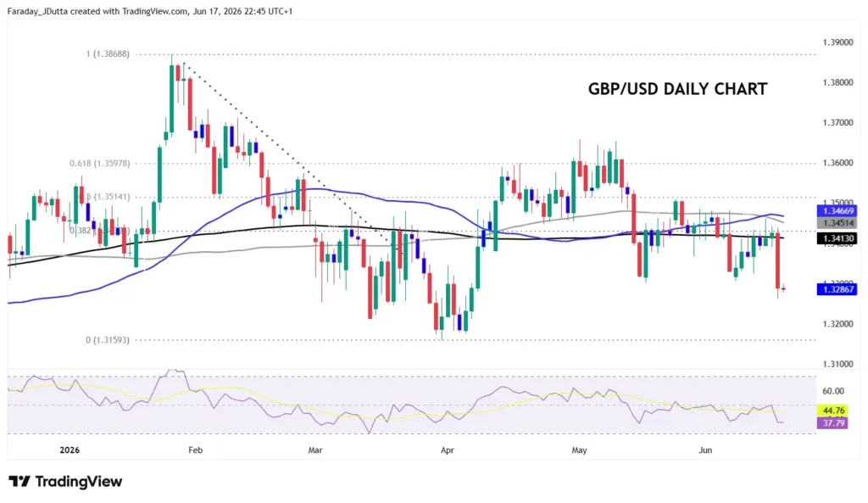Click the Mar label on time axis
The height and width of the screenshot is (503, 868).
pyautogui.click(x=315, y=450)
